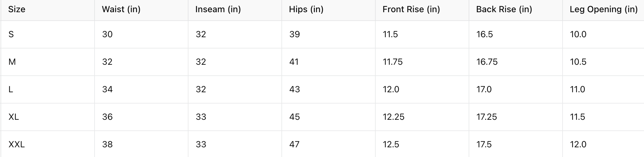This screenshot has width=644, height=157.
Task: Click the Hips (in) column header
Action: 306,9
